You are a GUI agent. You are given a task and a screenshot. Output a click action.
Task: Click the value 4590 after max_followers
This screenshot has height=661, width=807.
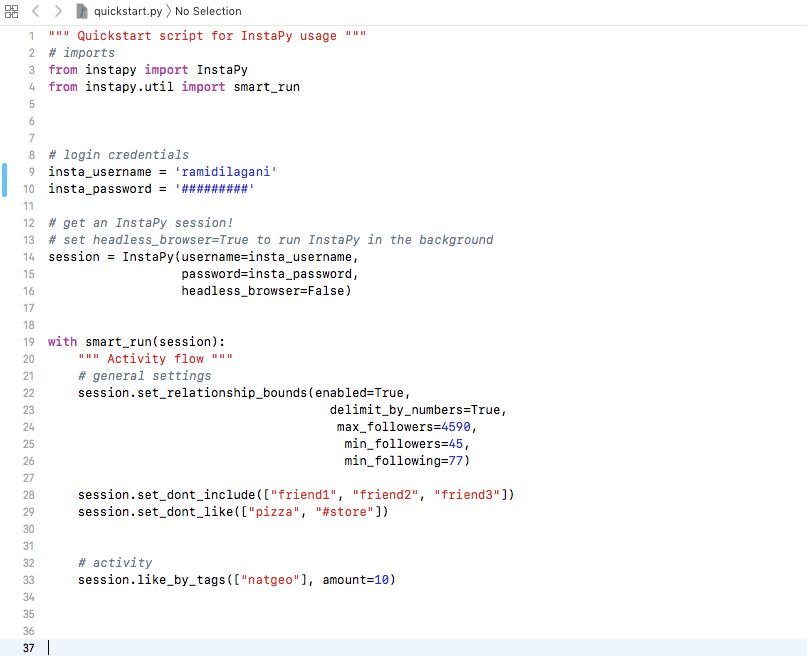pos(456,427)
